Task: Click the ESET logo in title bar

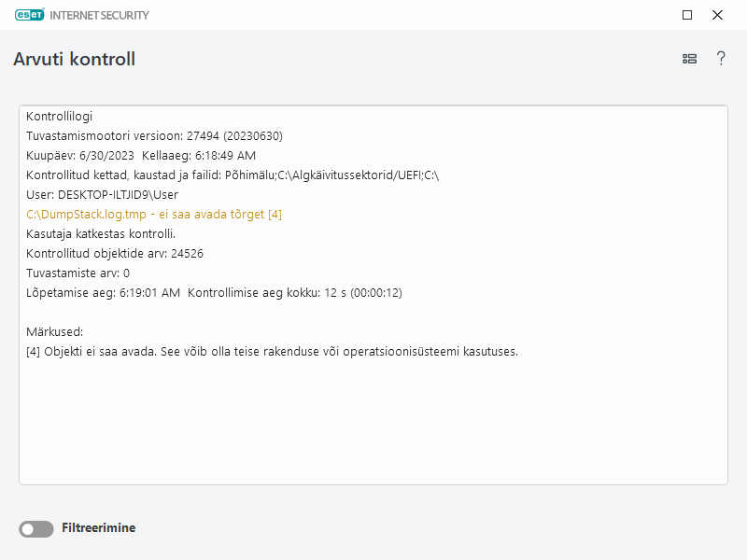Action: (31, 15)
